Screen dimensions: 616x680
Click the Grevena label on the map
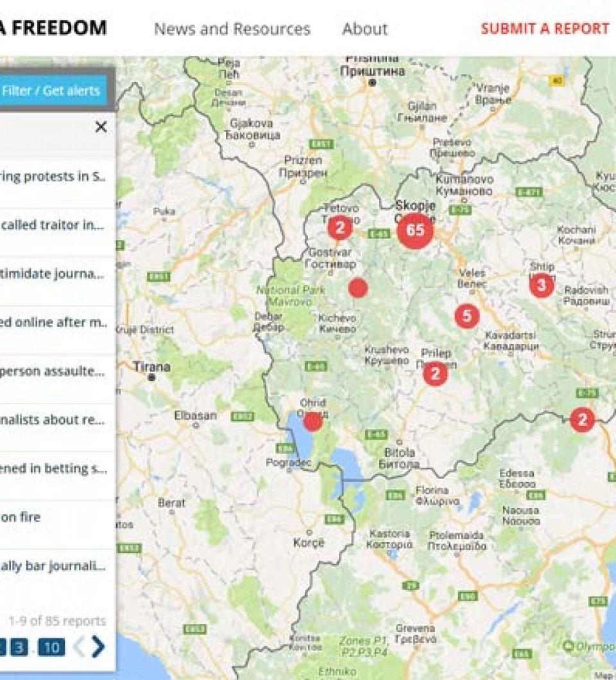coord(415,634)
